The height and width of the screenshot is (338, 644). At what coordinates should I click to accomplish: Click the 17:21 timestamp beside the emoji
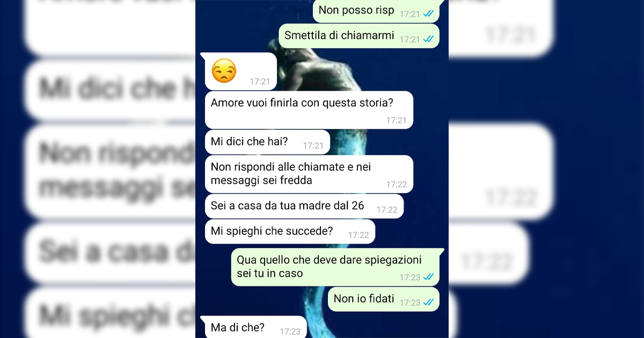coord(260,82)
